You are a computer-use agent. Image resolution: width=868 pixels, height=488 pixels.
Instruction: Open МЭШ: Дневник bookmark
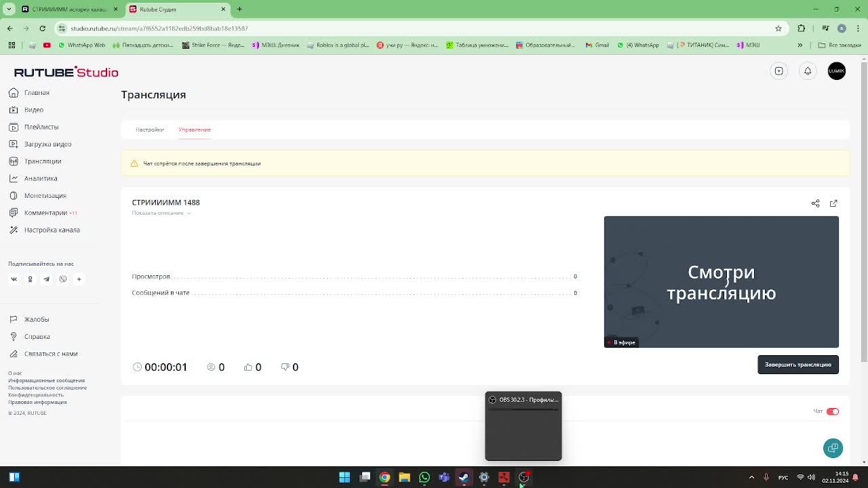[276, 45]
